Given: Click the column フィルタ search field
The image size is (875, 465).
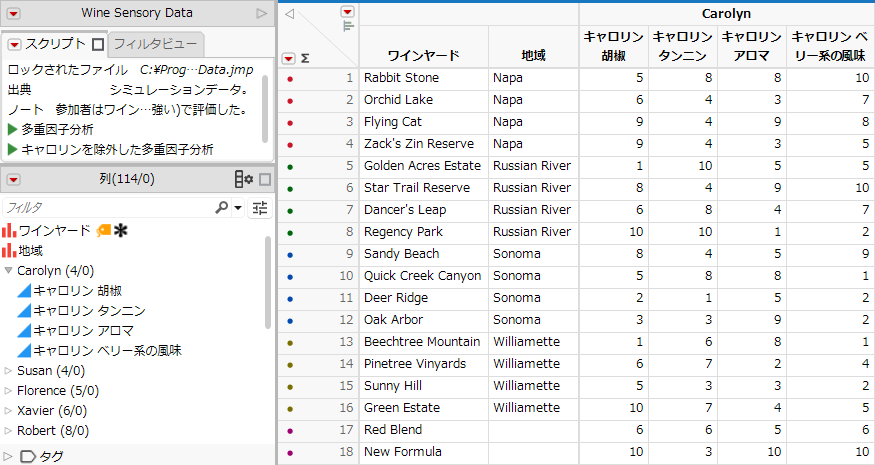Looking at the screenshot, I should click(109, 208).
